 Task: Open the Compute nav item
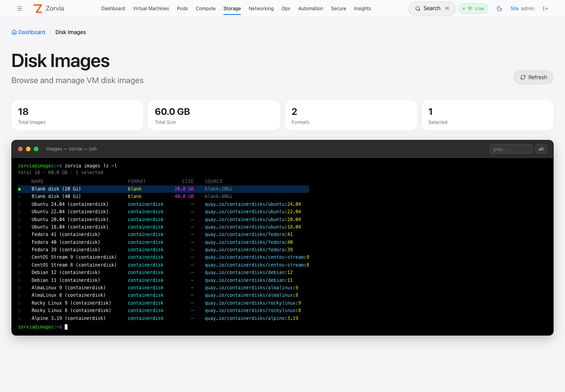click(206, 9)
